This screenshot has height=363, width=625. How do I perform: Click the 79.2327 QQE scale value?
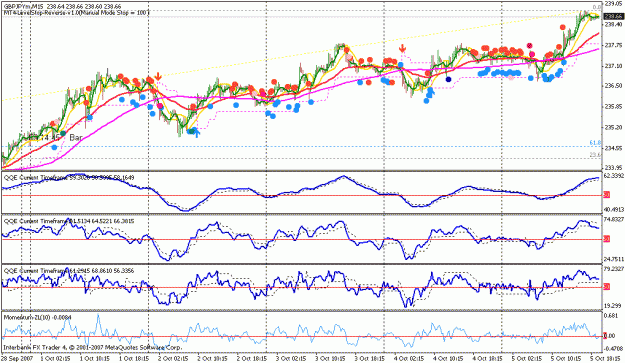click(x=614, y=269)
